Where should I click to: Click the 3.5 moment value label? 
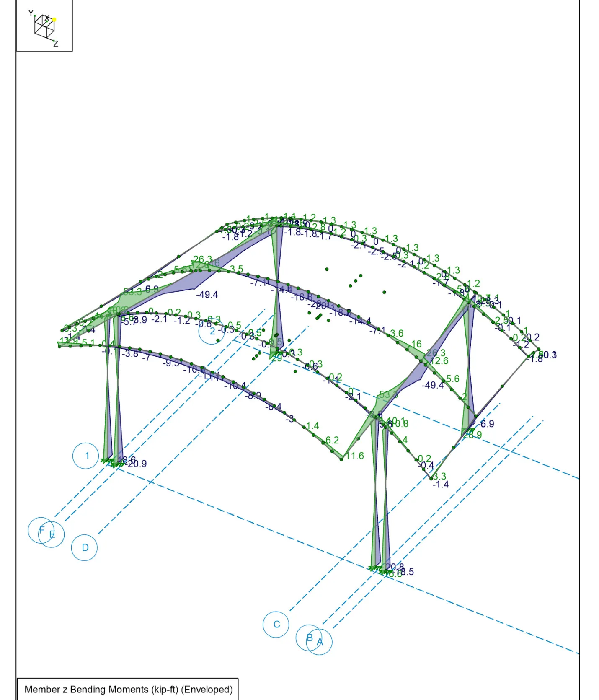point(236,269)
